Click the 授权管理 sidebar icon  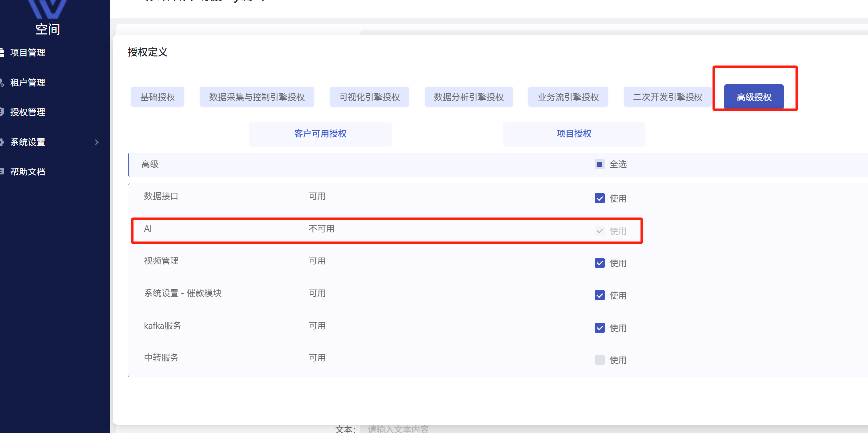point(2,112)
